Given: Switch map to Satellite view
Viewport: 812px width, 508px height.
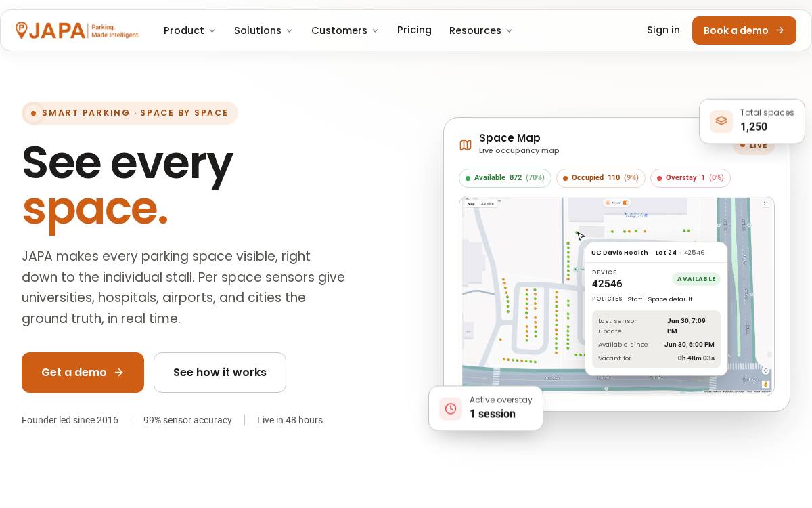Looking at the screenshot, I should pyautogui.click(x=487, y=203).
